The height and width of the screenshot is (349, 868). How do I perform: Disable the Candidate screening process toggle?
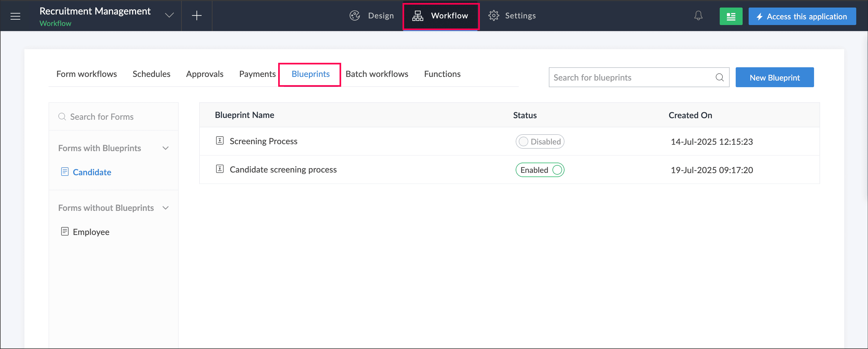click(539, 170)
